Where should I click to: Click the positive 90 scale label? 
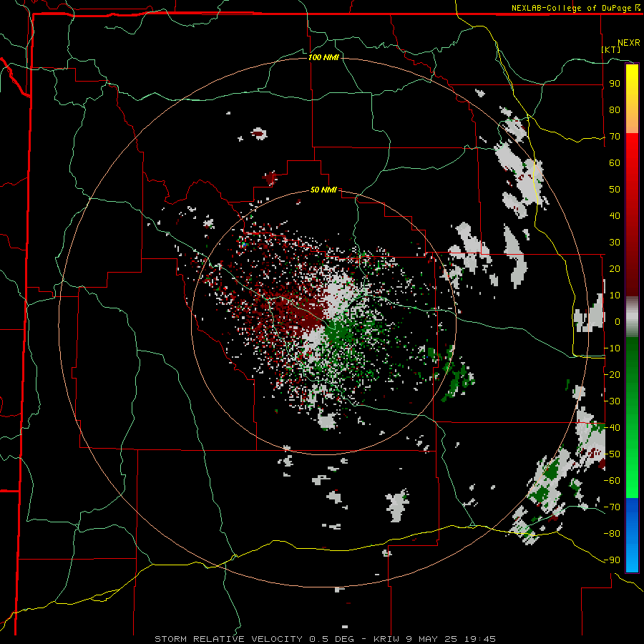pos(615,84)
